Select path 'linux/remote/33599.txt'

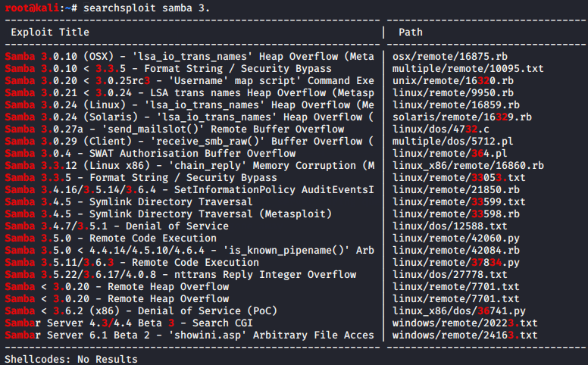click(458, 201)
